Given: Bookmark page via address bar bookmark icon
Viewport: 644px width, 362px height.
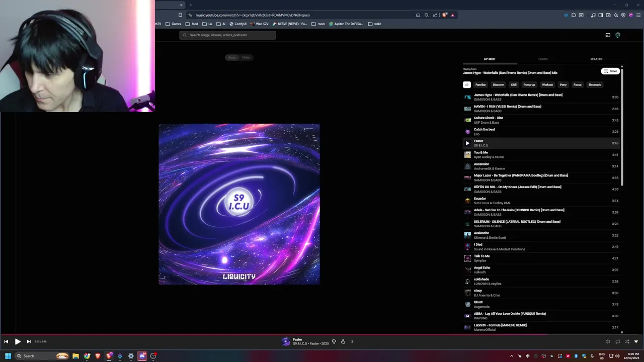Looking at the screenshot, I should 180,15.
